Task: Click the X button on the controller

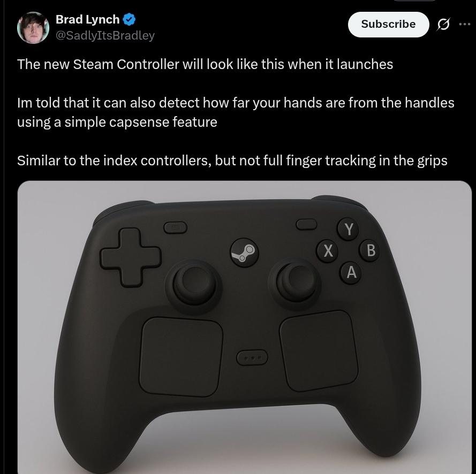Action: (328, 251)
